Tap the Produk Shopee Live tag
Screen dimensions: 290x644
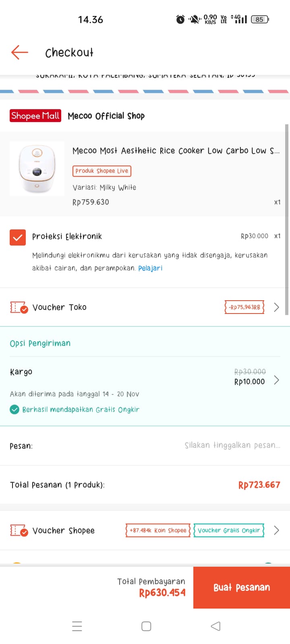(x=102, y=171)
